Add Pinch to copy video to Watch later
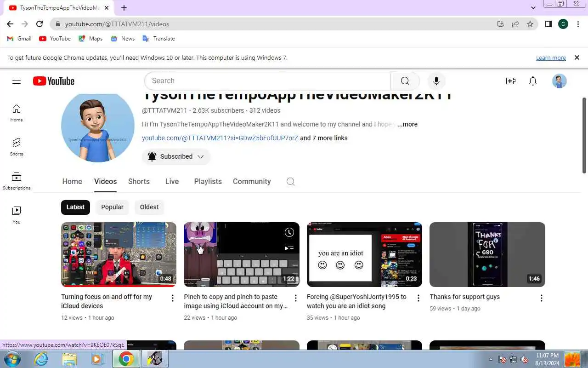This screenshot has width=588, height=368. [289, 232]
